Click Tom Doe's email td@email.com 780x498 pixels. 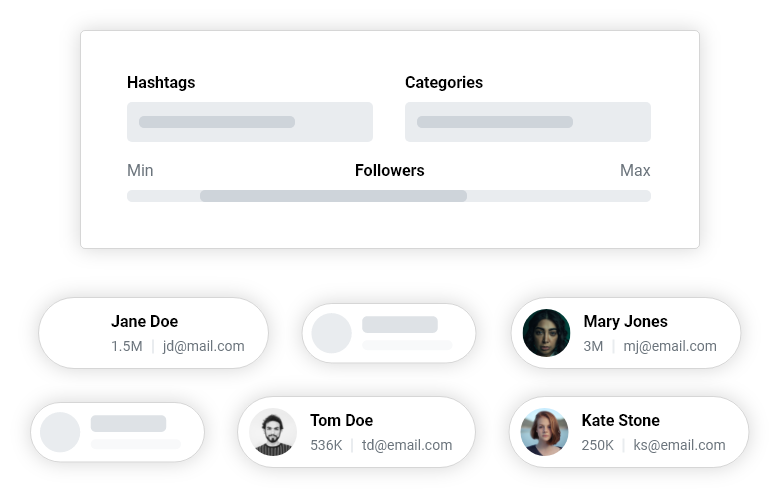[407, 445]
